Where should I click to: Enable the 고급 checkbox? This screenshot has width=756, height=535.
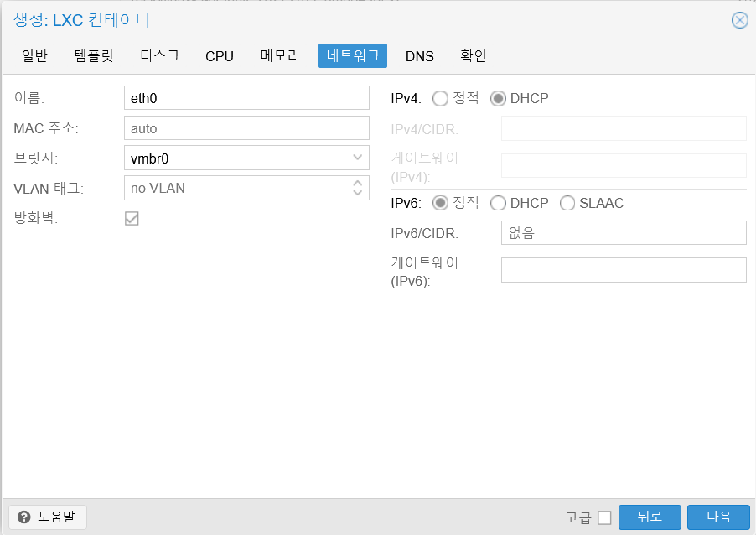pyautogui.click(x=604, y=517)
